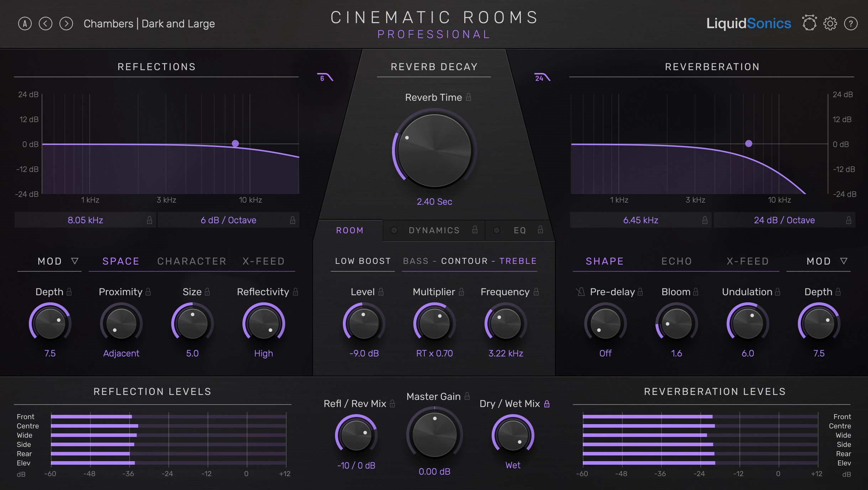Open preset browser Chambers Dark and Large
868x490 pixels.
pos(149,24)
